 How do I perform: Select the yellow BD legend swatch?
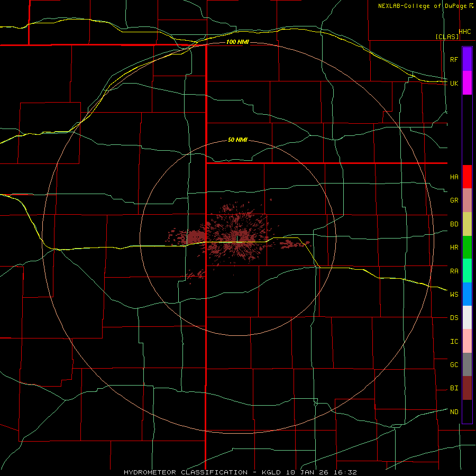467,224
